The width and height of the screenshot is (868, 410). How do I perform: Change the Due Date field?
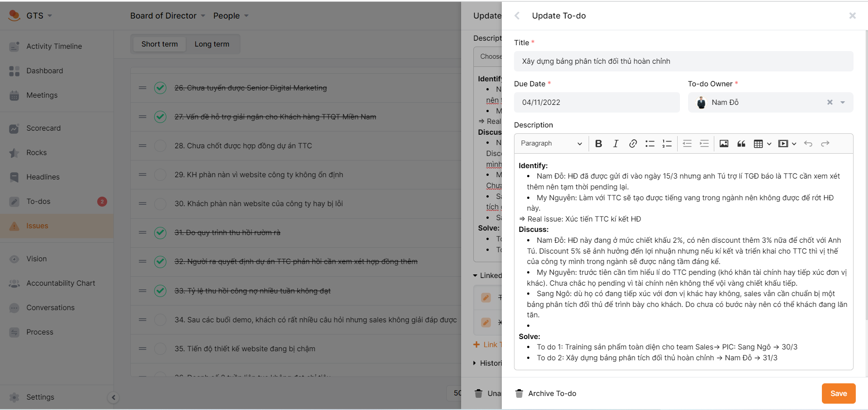click(x=597, y=103)
